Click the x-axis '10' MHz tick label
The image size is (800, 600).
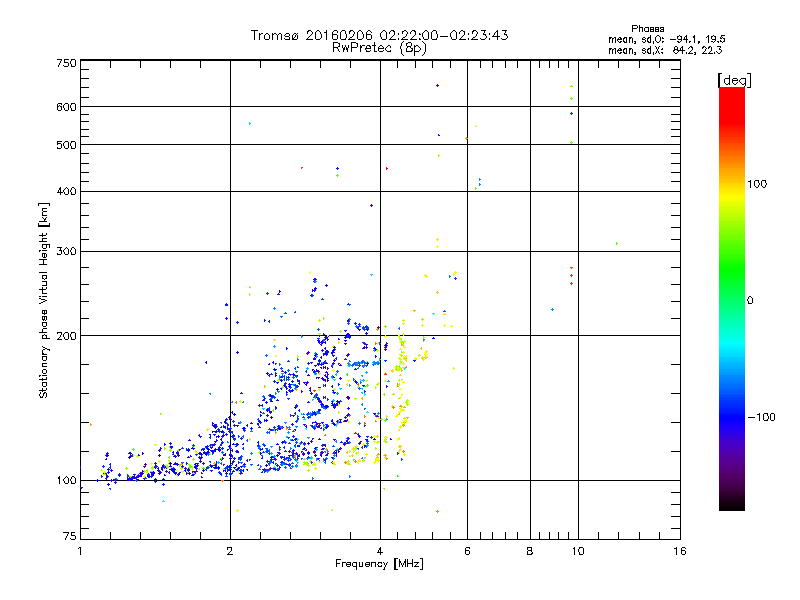click(578, 551)
